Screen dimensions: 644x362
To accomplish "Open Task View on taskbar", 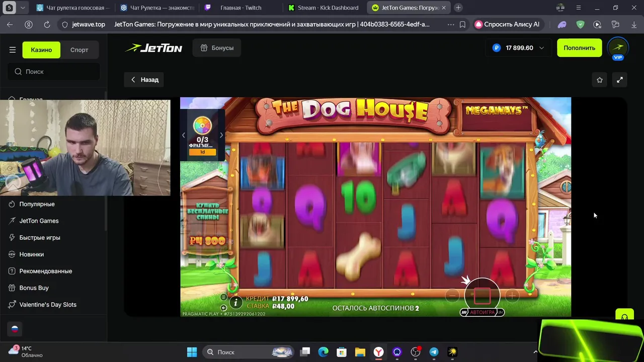I will click(x=305, y=352).
